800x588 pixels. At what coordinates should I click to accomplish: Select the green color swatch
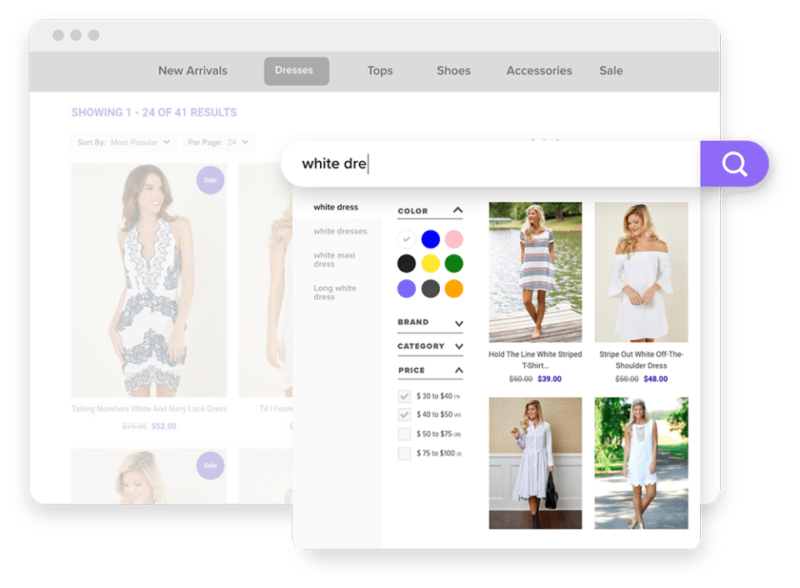point(454,263)
